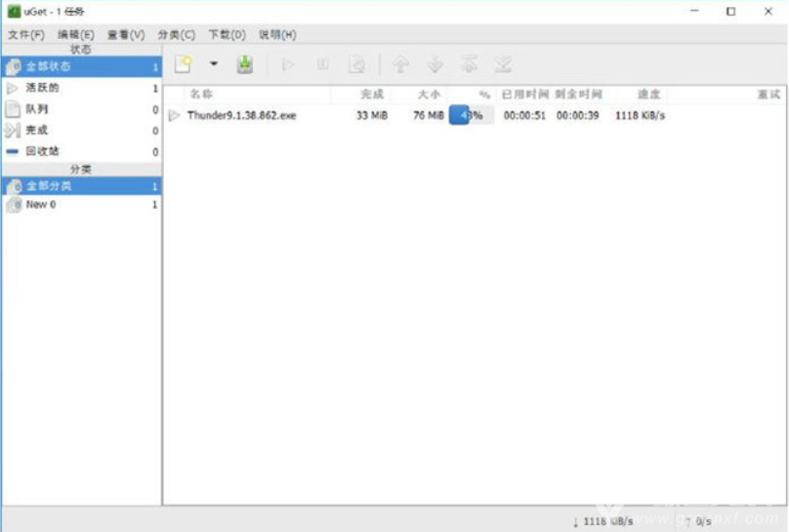Click the 全部分类 category icon
Screen dimensions: 789x532
(x=14, y=186)
